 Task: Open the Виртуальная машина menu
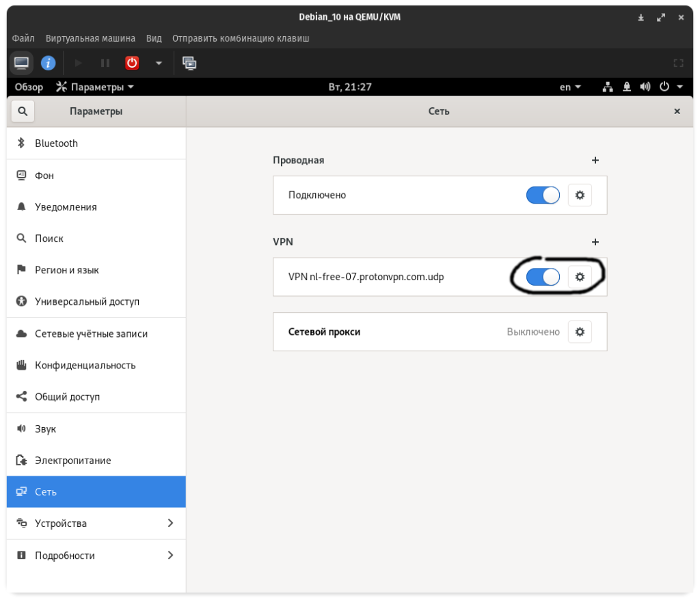(x=90, y=38)
